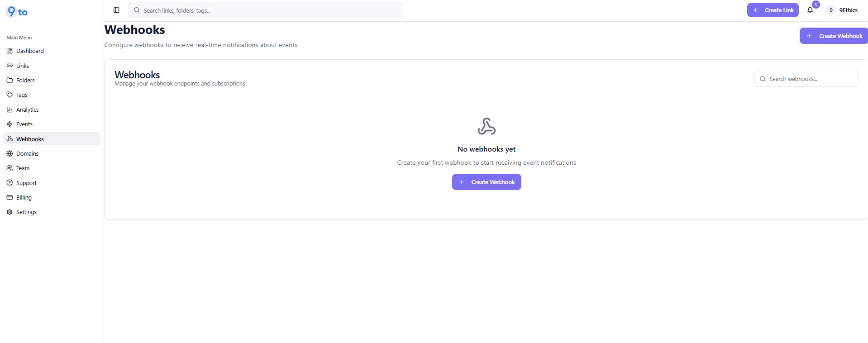Click the Links chain icon
The image size is (868, 343).
[x=10, y=66]
